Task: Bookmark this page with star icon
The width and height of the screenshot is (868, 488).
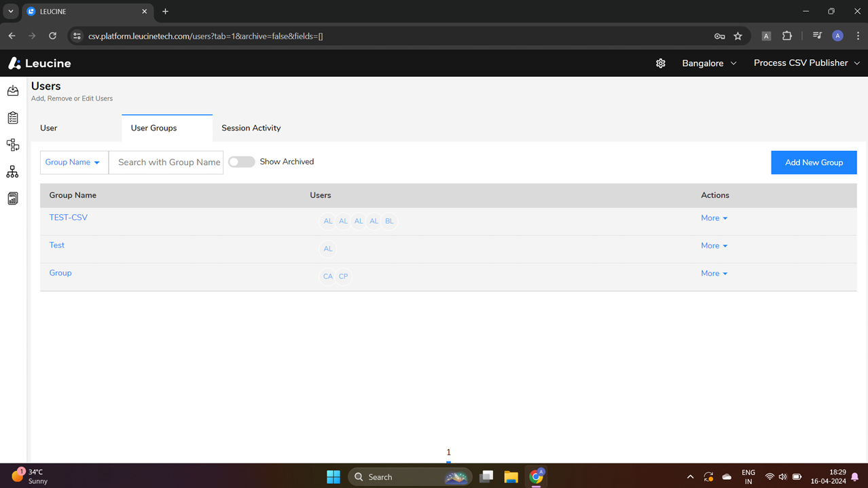Action: [x=738, y=36]
